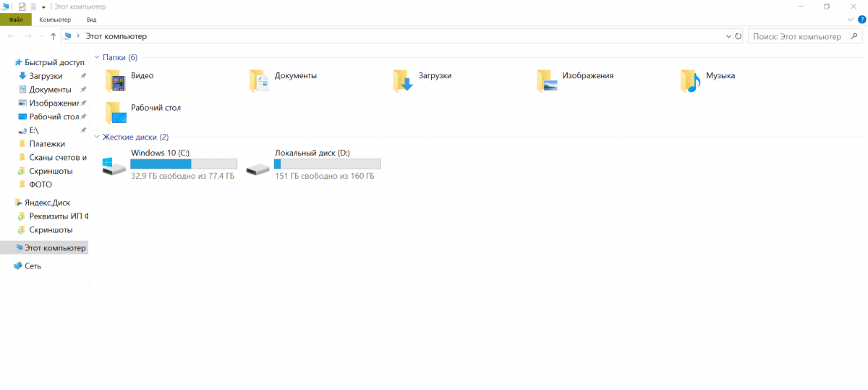Restore down the Explorer window
The height and width of the screenshot is (390, 868).
click(827, 7)
